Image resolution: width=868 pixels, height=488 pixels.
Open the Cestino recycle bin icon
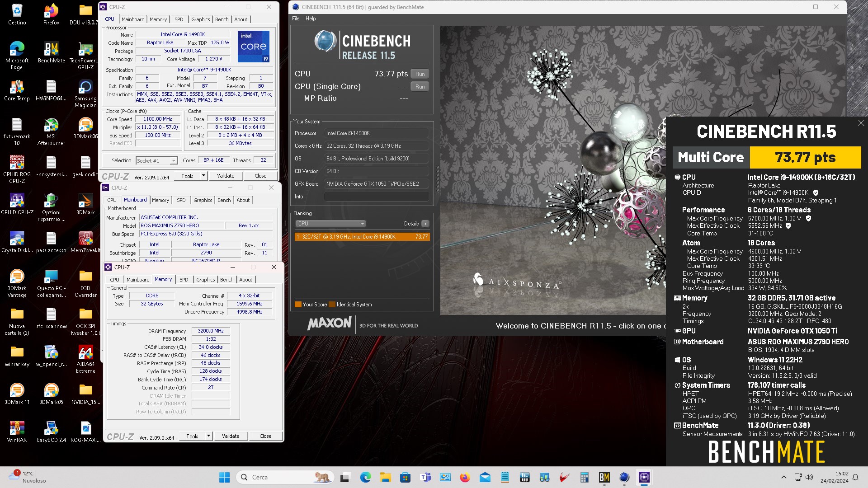(x=17, y=14)
